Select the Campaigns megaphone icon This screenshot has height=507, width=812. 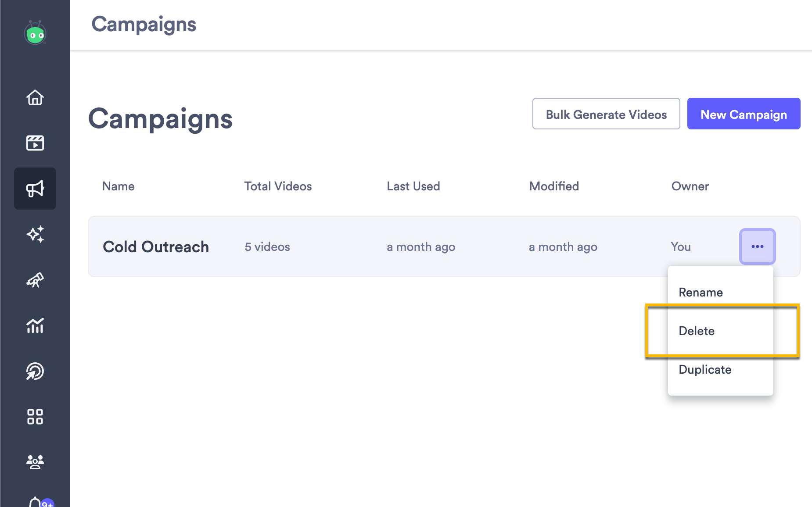click(x=35, y=189)
